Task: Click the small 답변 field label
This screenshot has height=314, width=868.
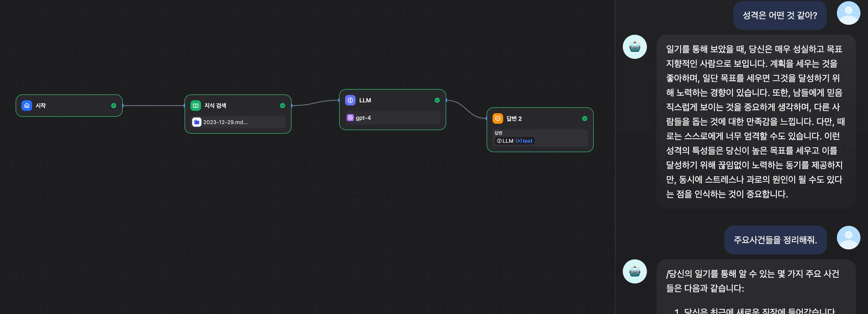Action: click(498, 133)
